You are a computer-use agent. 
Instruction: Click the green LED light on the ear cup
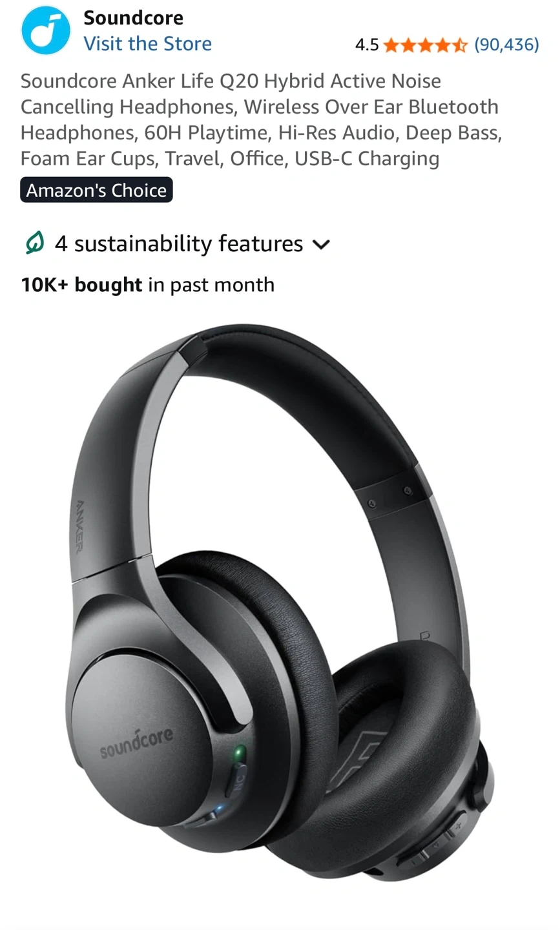[x=239, y=752]
